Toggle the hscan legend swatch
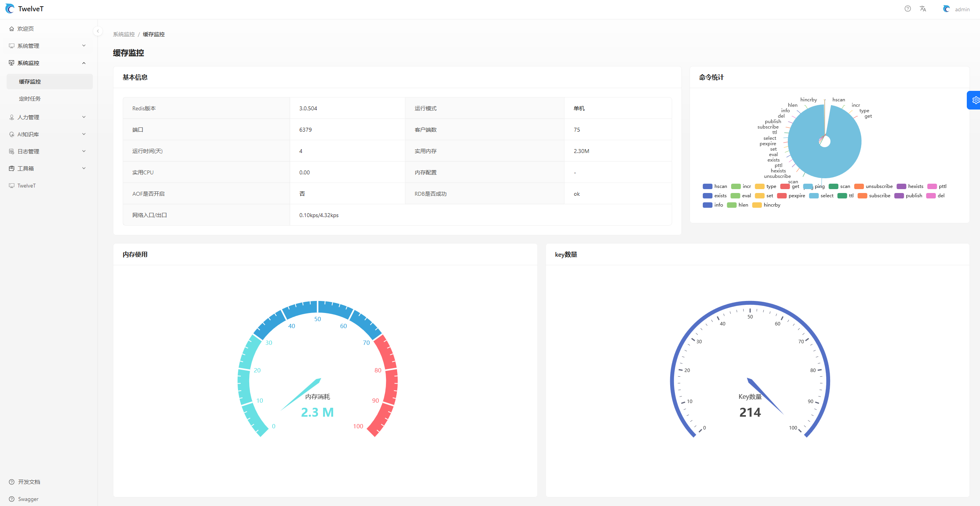 tap(707, 186)
